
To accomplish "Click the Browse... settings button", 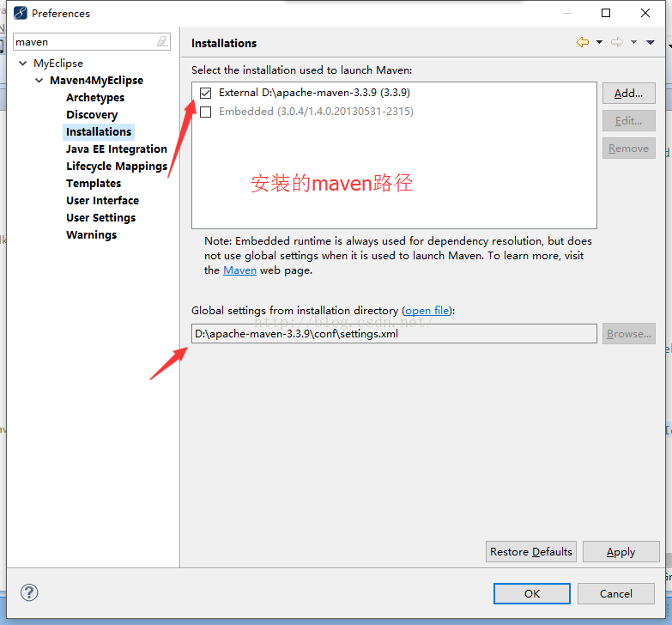I will pyautogui.click(x=629, y=333).
